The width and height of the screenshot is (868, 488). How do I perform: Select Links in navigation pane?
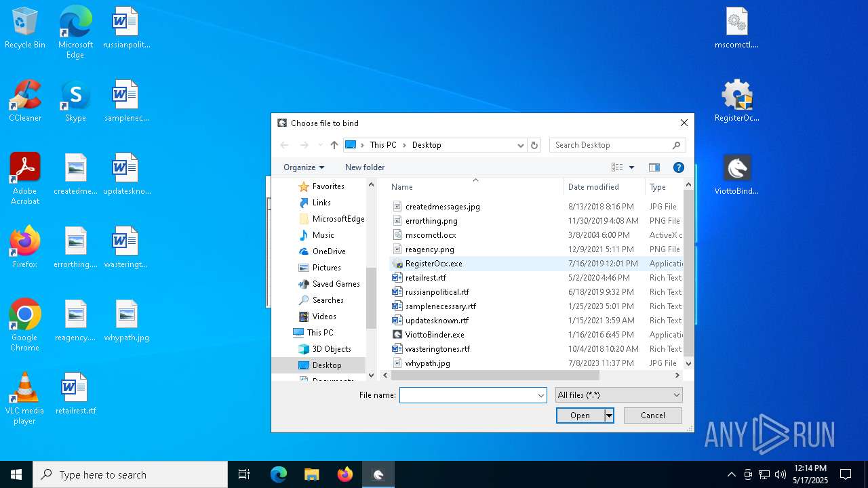[321, 203]
